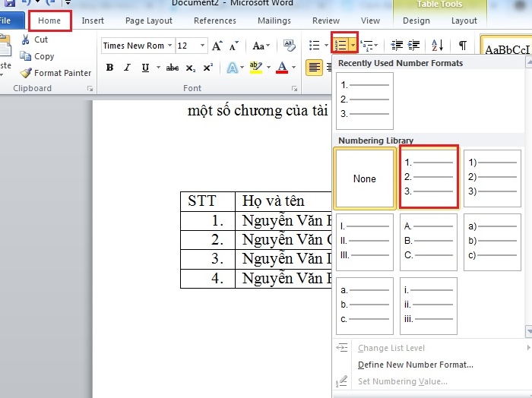The image size is (532, 398).
Task: Open Table Tools Design tab
Action: [x=416, y=21]
